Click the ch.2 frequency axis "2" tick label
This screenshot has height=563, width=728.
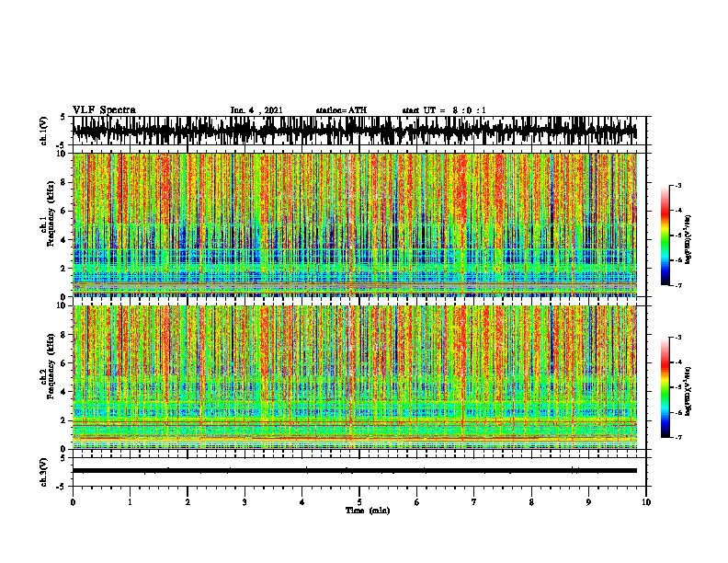coord(63,420)
